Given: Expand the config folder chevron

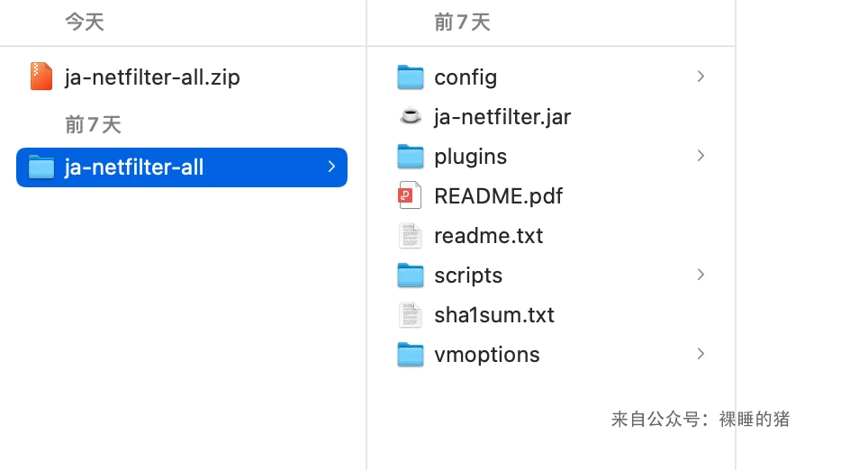Looking at the screenshot, I should tap(701, 77).
